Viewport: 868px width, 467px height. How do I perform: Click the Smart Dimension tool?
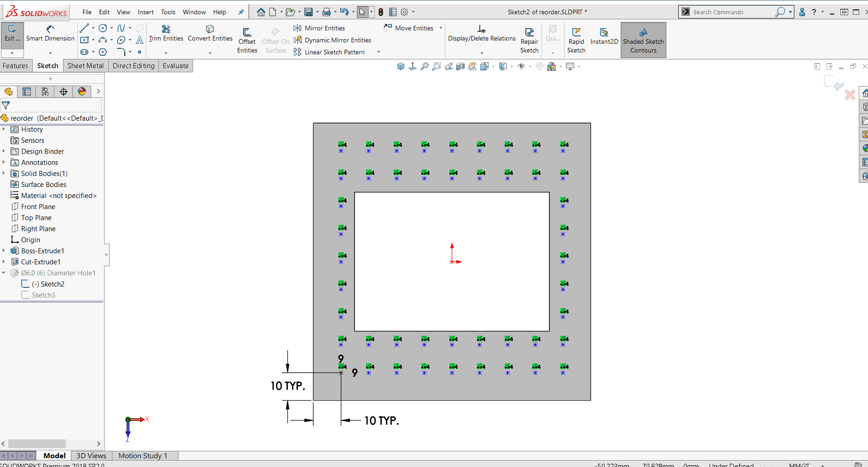click(50, 34)
